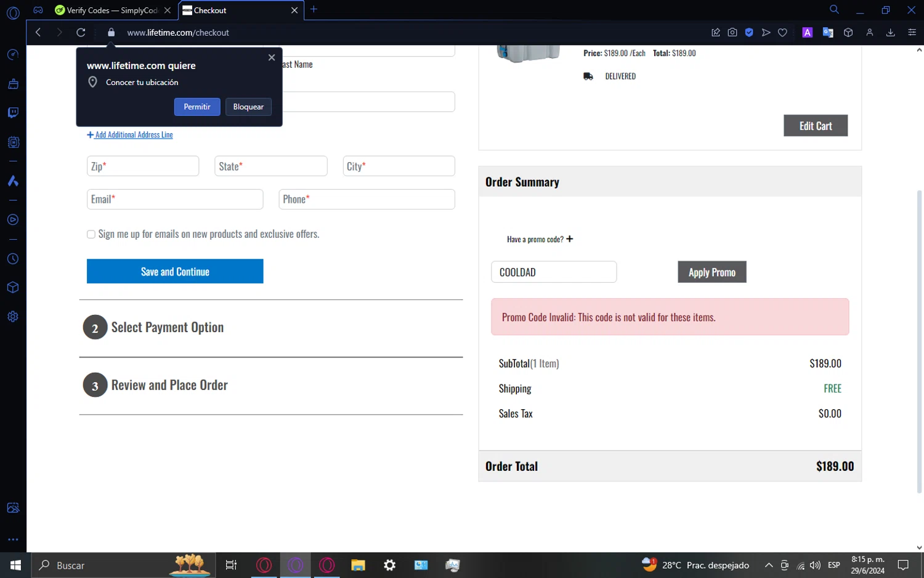Image resolution: width=924 pixels, height=578 pixels.
Task: Open the ad blocker shield icon
Action: pos(749,33)
